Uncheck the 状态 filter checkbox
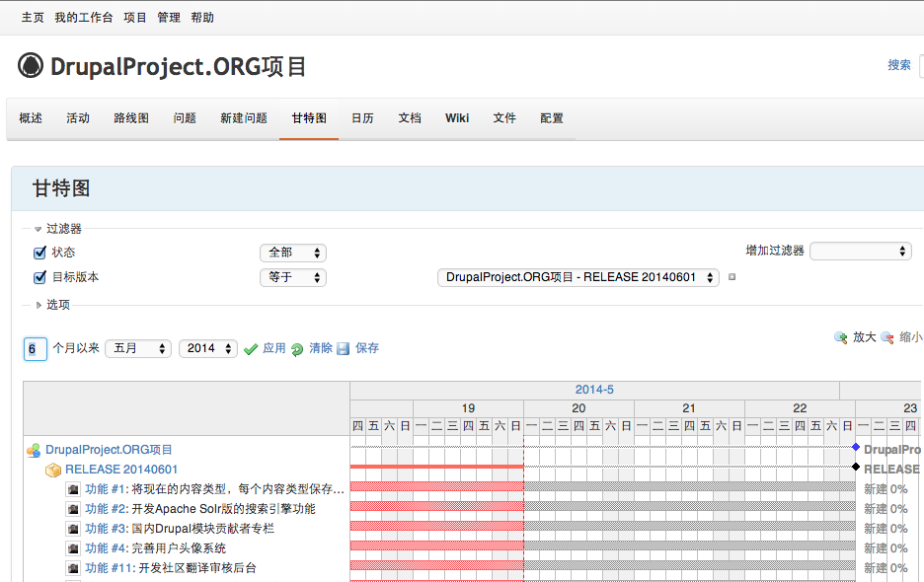The height and width of the screenshot is (582, 924). tap(40, 253)
